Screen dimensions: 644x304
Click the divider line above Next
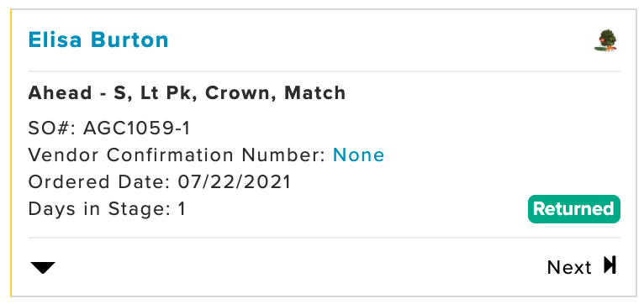(x=324, y=238)
